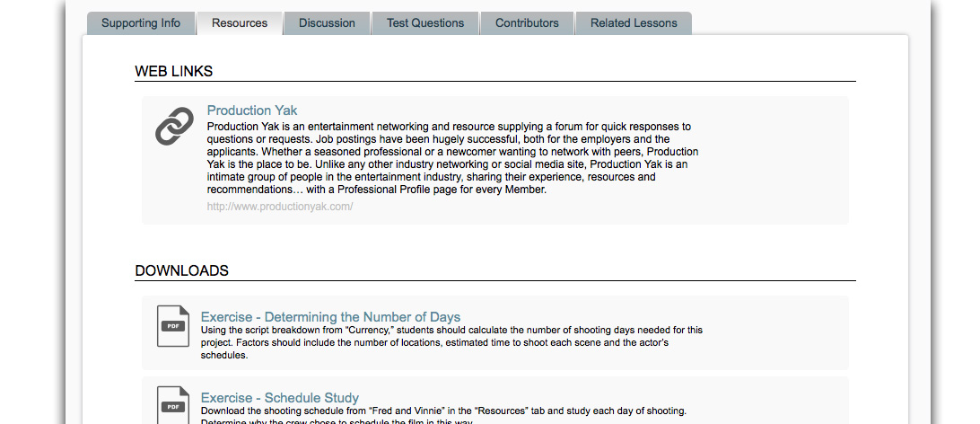Open the Discussion tab
The image size is (980, 424).
pyautogui.click(x=327, y=23)
